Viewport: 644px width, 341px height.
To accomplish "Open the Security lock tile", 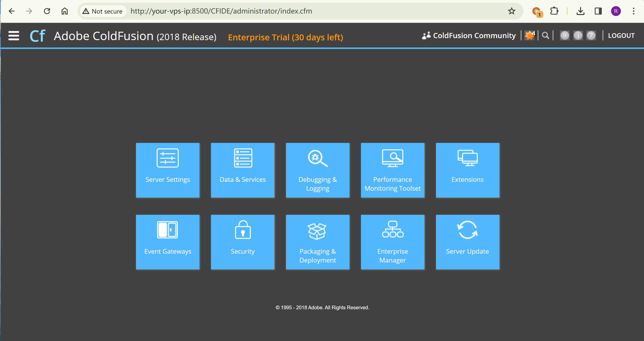I will click(x=242, y=242).
